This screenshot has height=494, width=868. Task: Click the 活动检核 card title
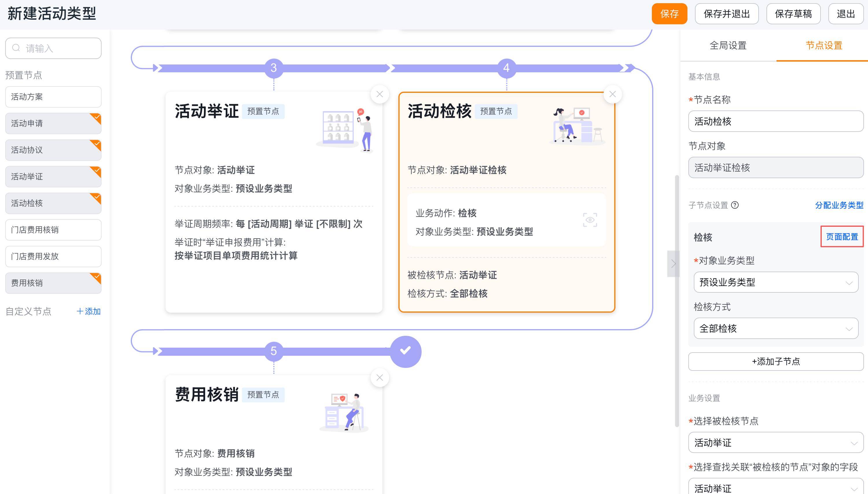point(439,111)
